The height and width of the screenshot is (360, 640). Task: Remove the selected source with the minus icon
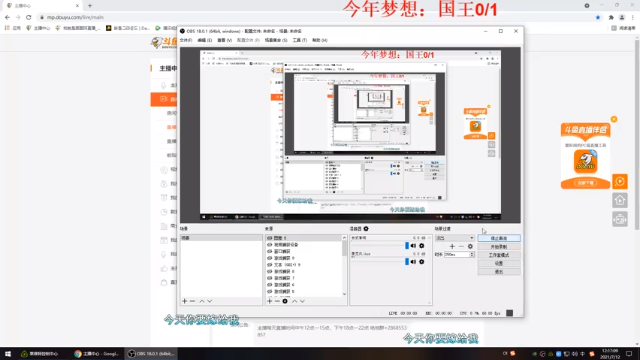tap(277, 301)
